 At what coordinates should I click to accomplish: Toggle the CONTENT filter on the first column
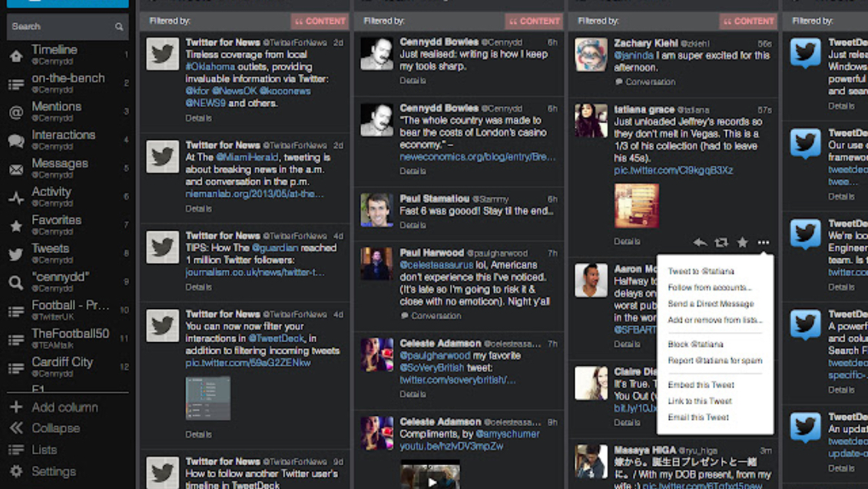320,21
